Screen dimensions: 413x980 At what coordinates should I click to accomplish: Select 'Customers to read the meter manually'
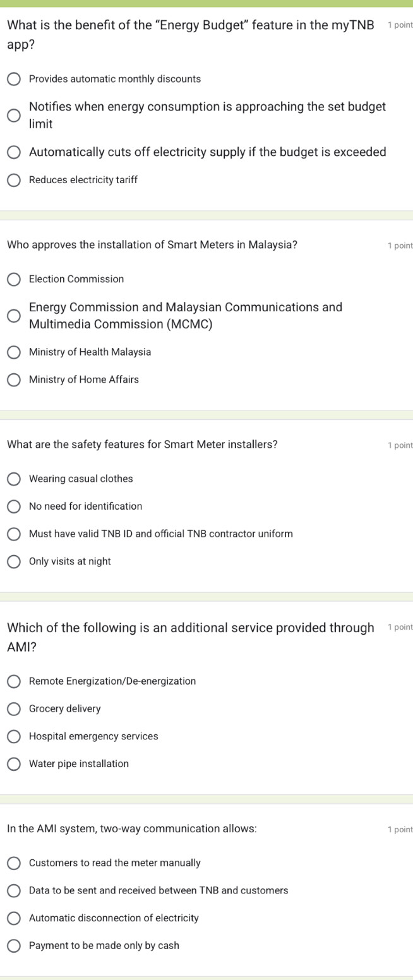point(13,863)
